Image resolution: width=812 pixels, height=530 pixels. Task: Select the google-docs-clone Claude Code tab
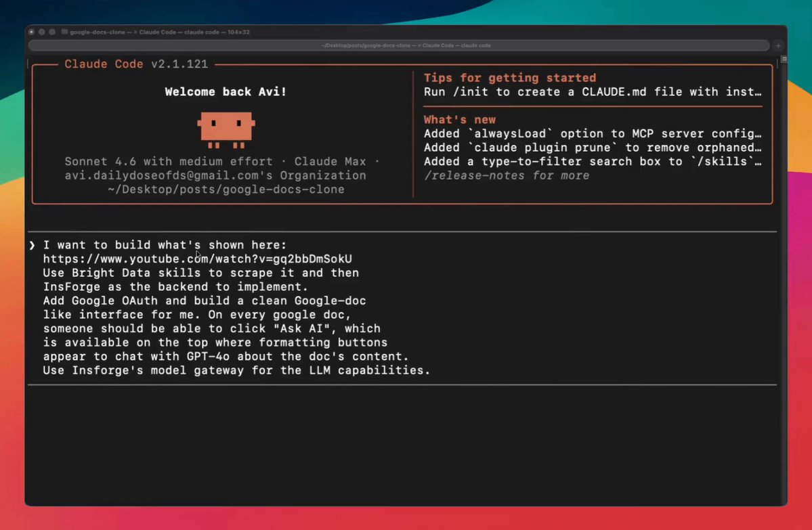click(x=399, y=45)
